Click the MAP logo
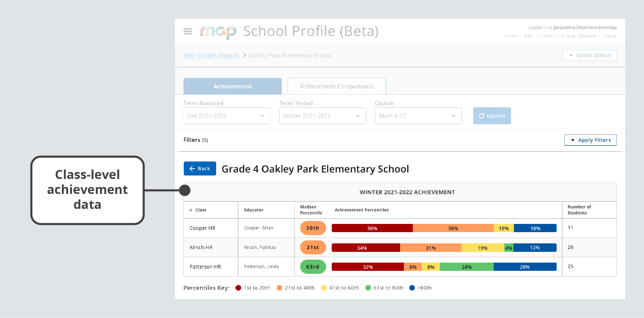This screenshot has width=644, height=318. click(x=218, y=31)
